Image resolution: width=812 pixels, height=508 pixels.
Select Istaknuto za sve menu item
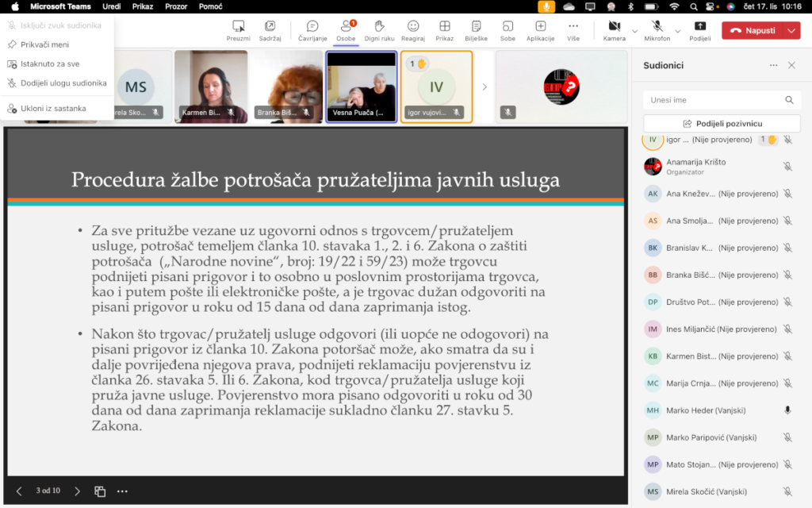57,63
